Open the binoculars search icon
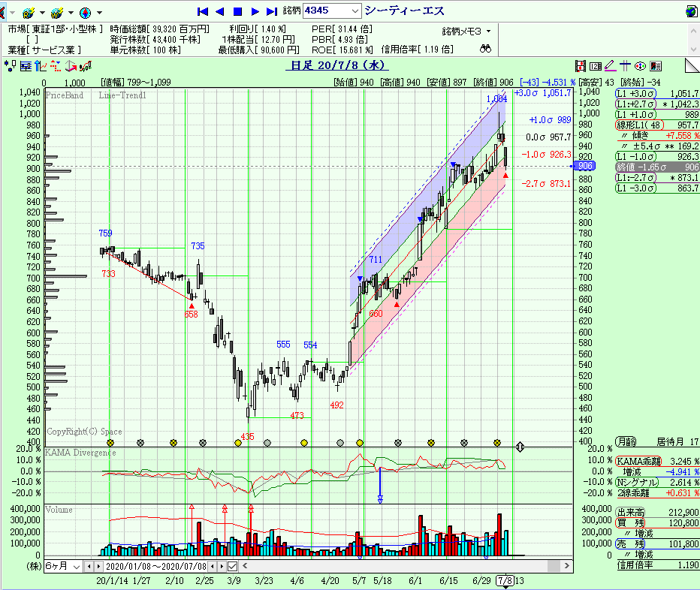The width and height of the screenshot is (700, 590). click(x=485, y=49)
